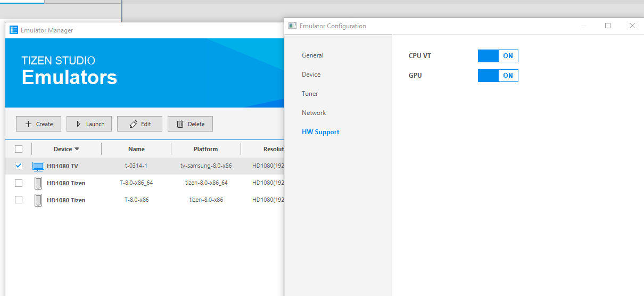Click the tv-samsung-8.0-x86 platform cell
The height and width of the screenshot is (296, 644).
click(206, 166)
